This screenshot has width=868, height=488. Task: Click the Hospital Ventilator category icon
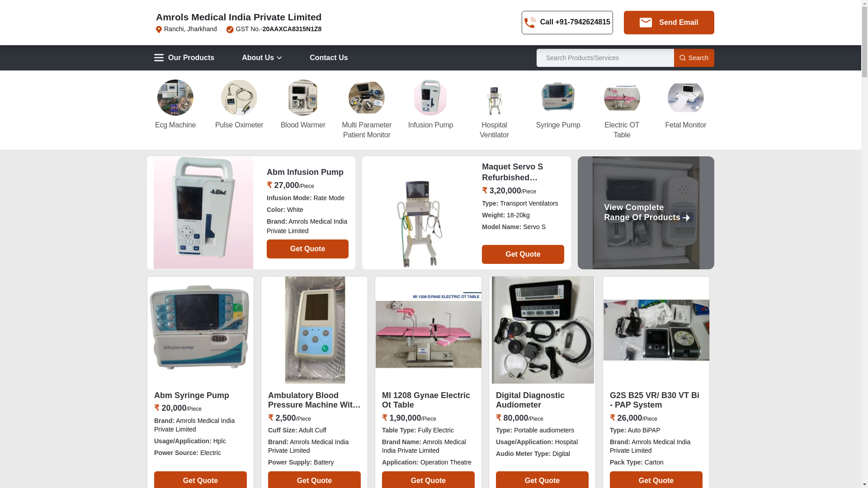[494, 98]
